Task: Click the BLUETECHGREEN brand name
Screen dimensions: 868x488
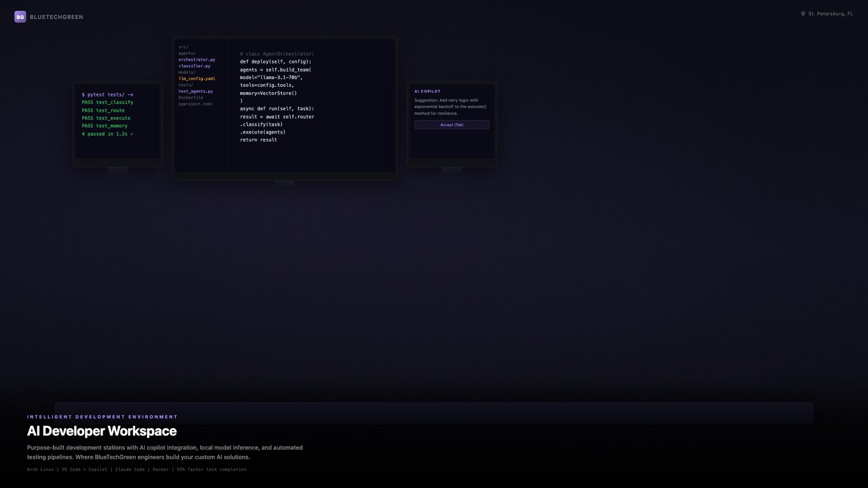Action: [x=56, y=17]
